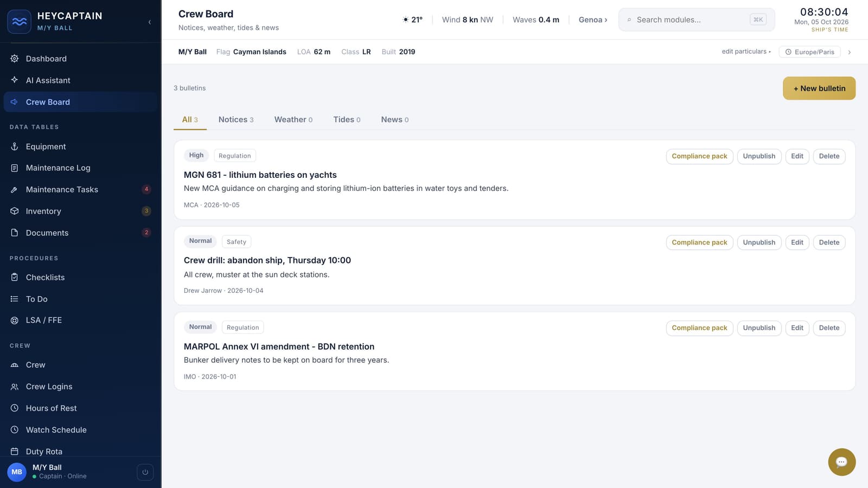
Task: Click MARPOL Annex VI amendment title
Action: click(x=279, y=346)
